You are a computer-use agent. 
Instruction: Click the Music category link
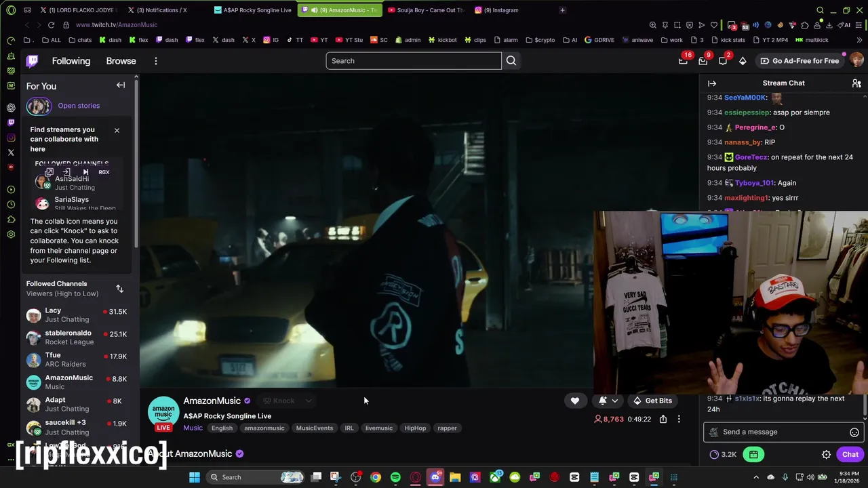pyautogui.click(x=193, y=428)
